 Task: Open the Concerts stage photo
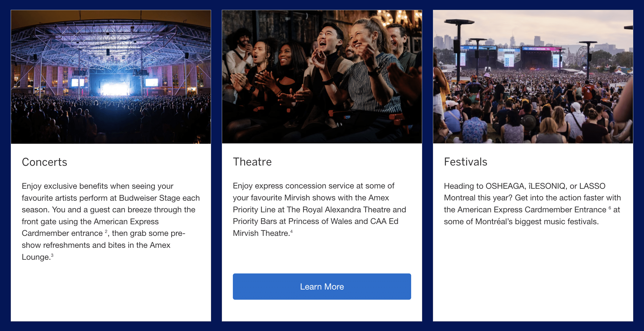111,77
